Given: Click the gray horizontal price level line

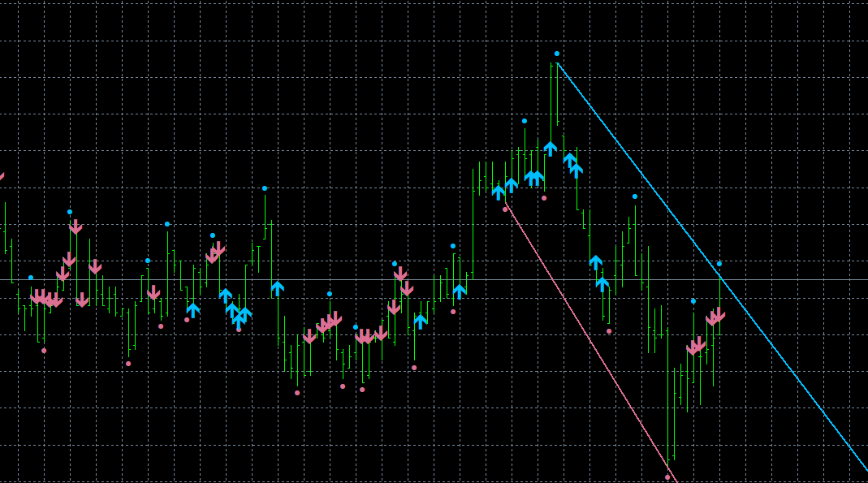Looking at the screenshot, I should point(434,280).
